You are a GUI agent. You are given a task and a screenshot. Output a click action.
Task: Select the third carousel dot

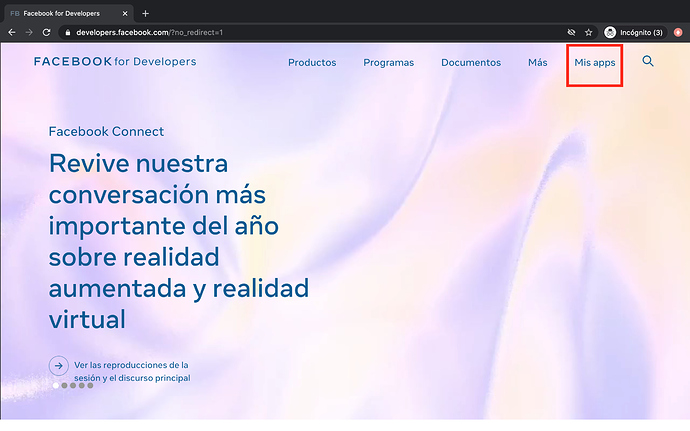(73, 386)
